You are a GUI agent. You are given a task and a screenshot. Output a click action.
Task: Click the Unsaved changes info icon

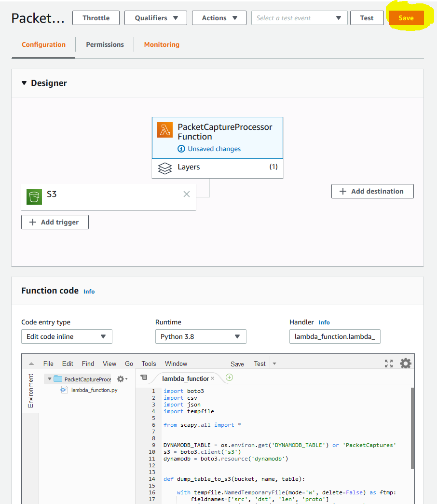pos(181,149)
